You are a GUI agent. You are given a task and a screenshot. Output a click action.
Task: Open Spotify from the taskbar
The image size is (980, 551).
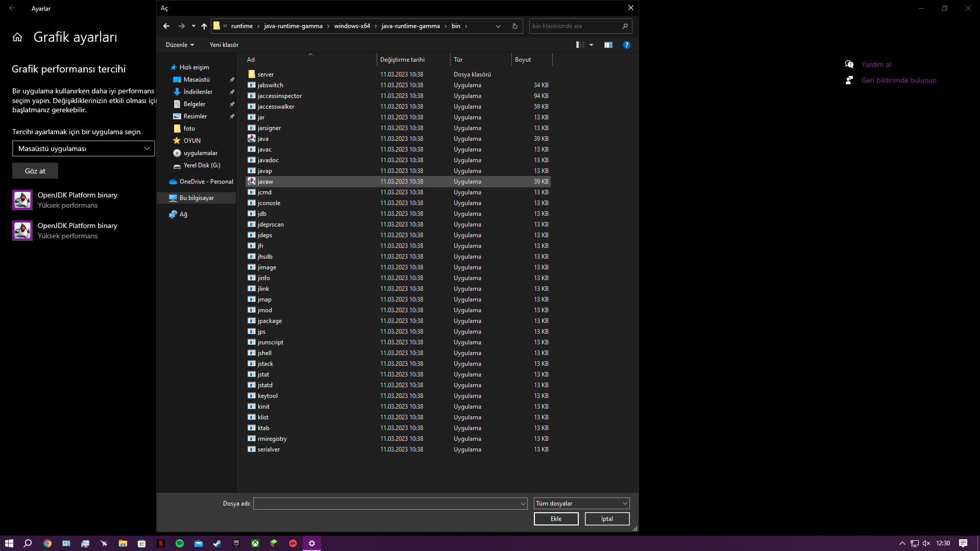180,543
